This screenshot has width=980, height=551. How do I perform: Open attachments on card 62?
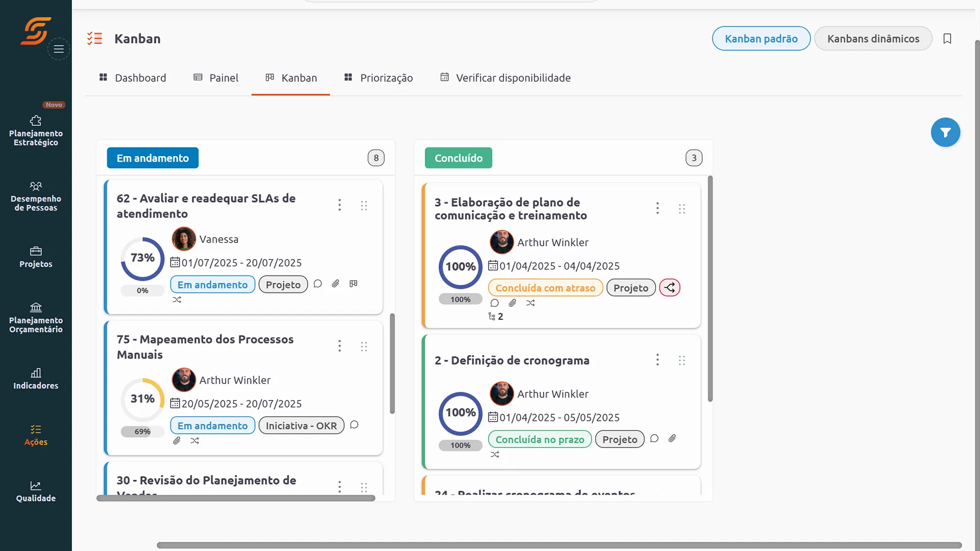click(x=335, y=284)
